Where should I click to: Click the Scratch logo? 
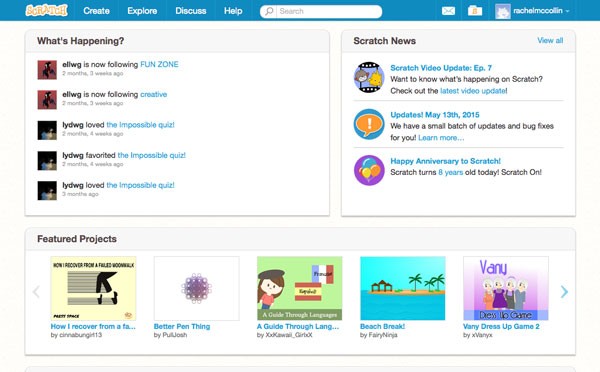pyautogui.click(x=47, y=10)
